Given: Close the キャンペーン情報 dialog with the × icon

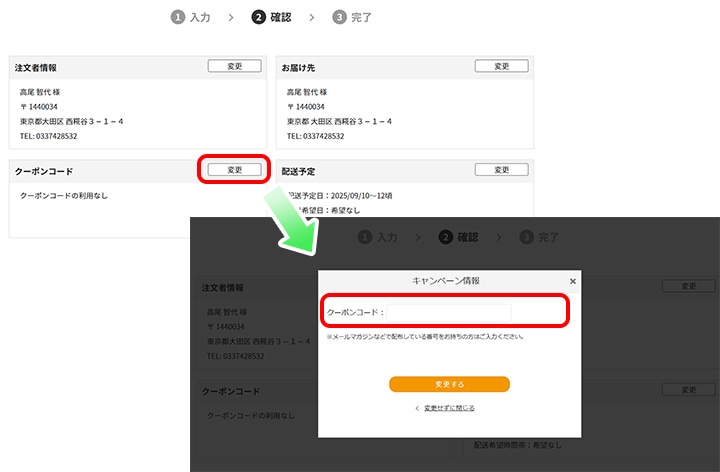Looking at the screenshot, I should pos(573,282).
